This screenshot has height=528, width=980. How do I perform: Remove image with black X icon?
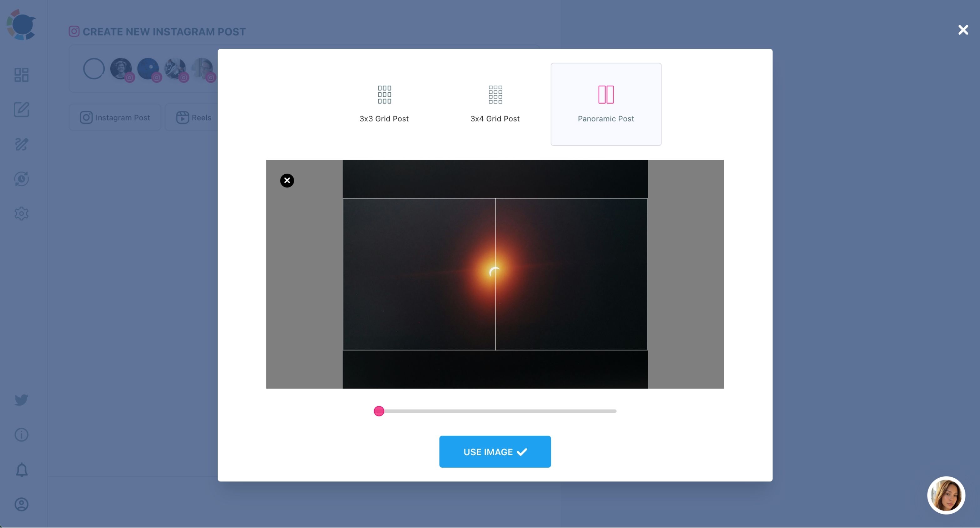287,181
